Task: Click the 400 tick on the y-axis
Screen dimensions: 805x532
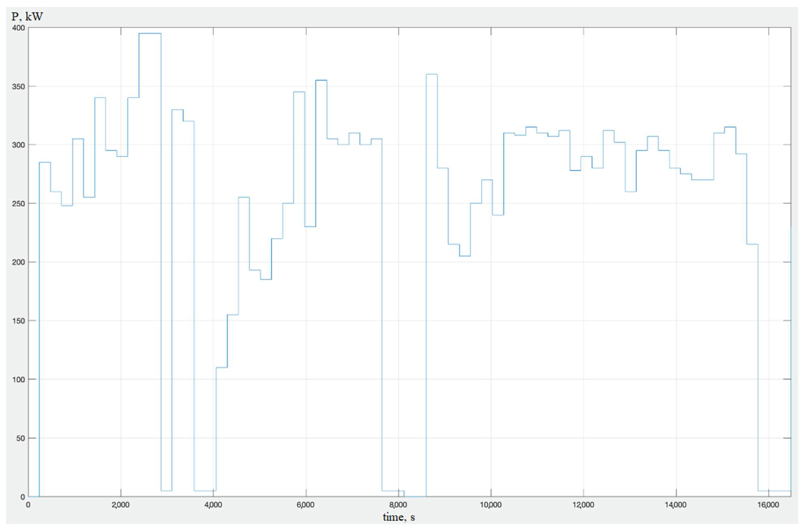Action: point(19,28)
